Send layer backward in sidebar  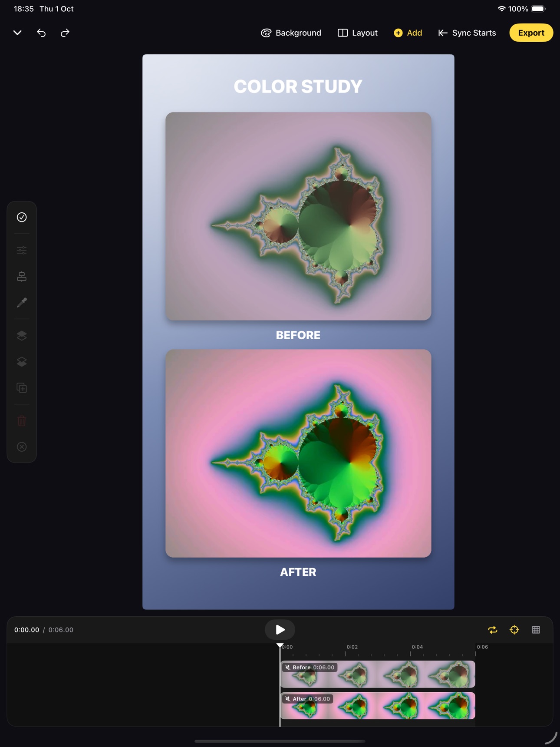click(x=22, y=361)
